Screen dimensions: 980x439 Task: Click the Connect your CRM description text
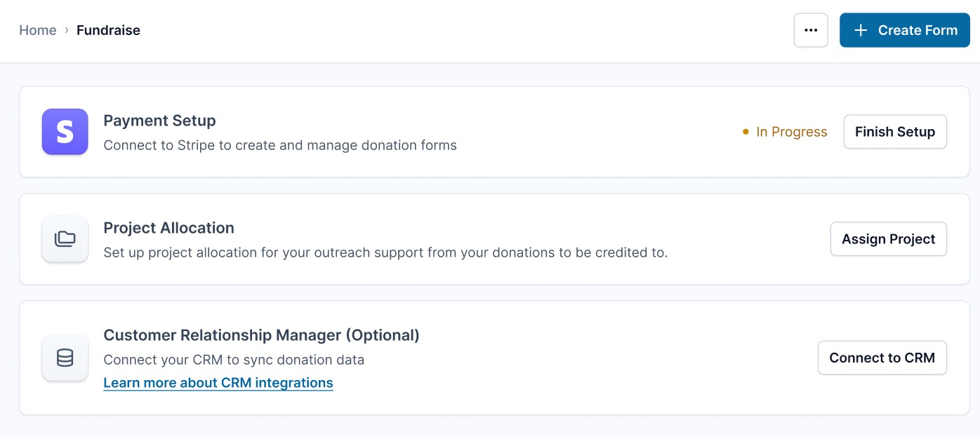[x=234, y=360]
